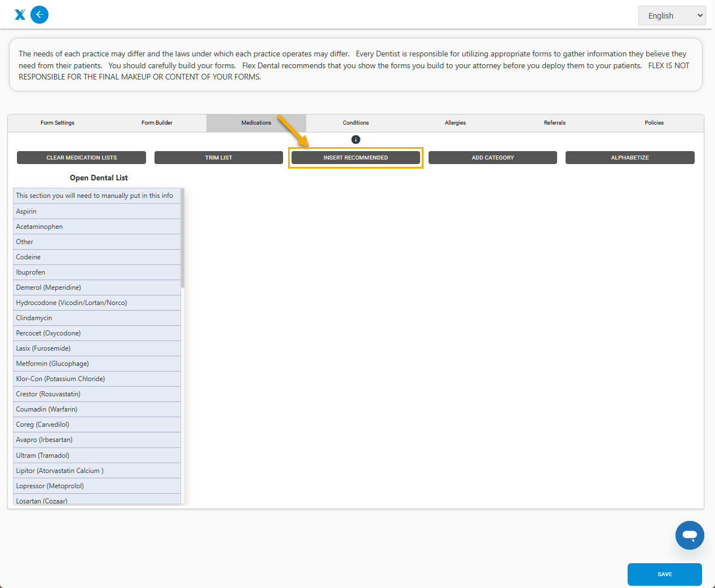Select Ultram (Tramadol) entry

[x=97, y=456]
